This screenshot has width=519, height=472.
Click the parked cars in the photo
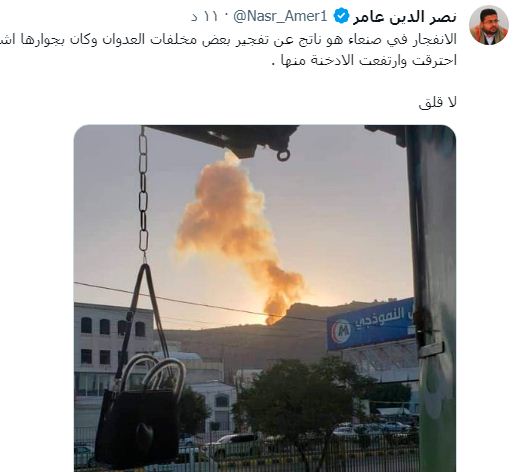coord(373,430)
